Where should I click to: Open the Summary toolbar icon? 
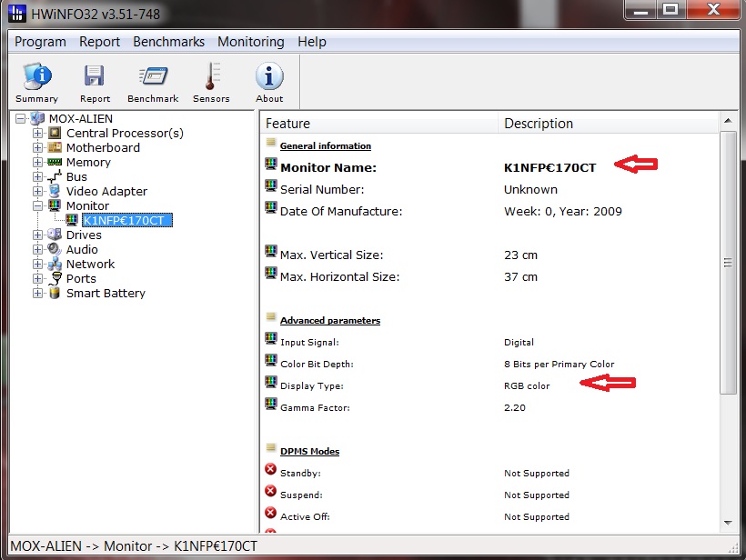[36, 76]
